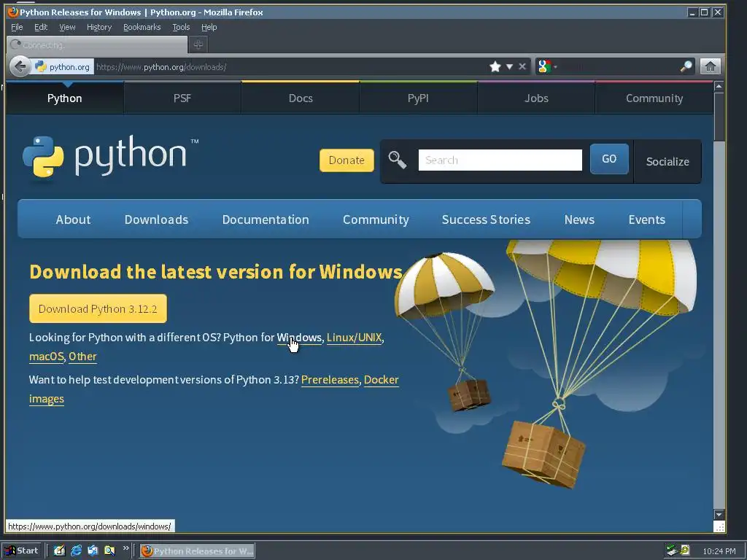Follow the Windows download link
Viewport: 747px width, 560px height.
coord(299,338)
